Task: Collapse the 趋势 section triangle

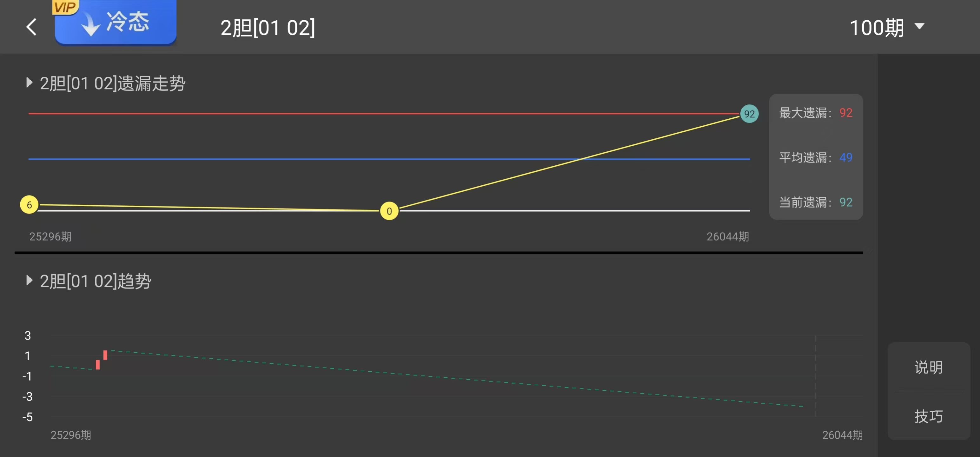Action: pos(29,280)
